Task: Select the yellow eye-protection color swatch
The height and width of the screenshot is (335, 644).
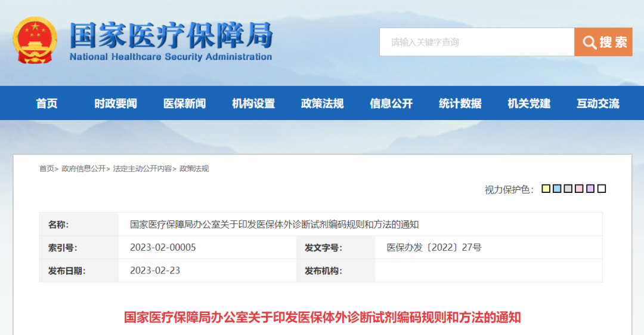Action: click(x=546, y=189)
